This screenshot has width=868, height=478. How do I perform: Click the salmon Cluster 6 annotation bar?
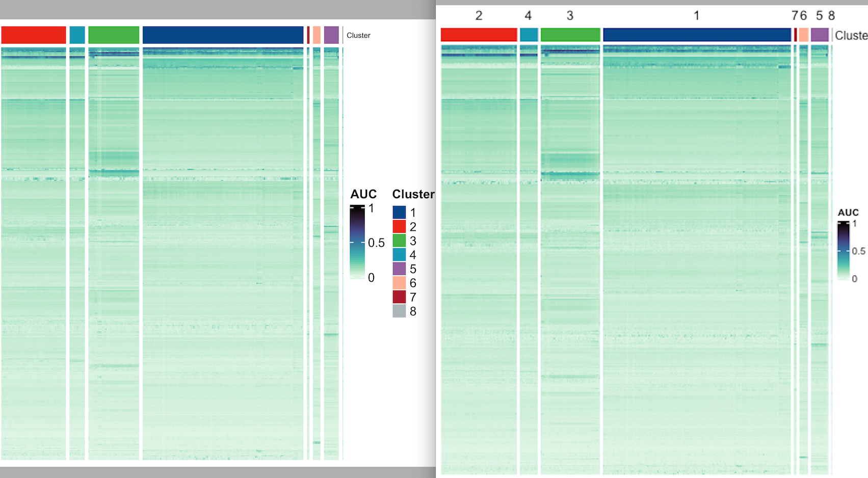point(317,35)
